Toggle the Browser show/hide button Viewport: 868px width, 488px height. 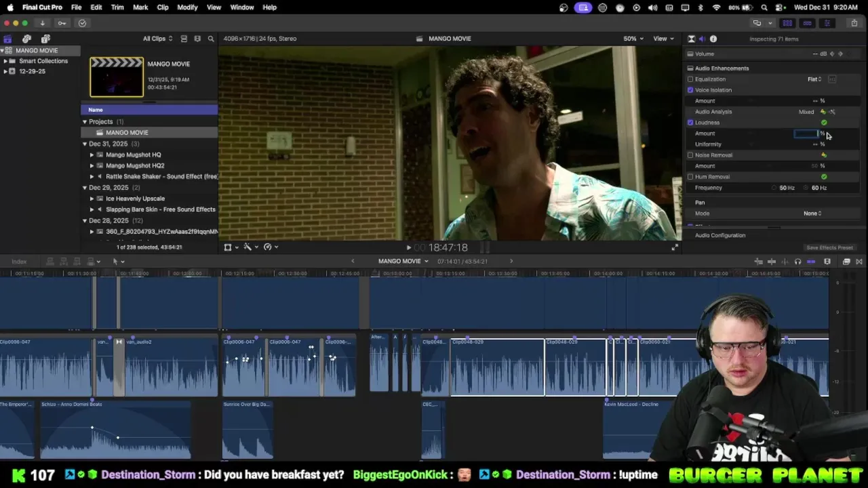pyautogui.click(x=787, y=23)
